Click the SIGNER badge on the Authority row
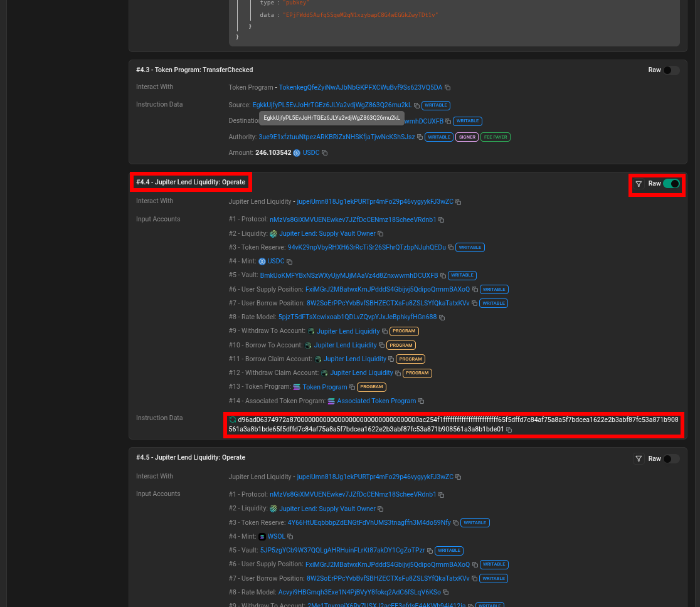Image resolution: width=700 pixels, height=607 pixels. [x=467, y=137]
